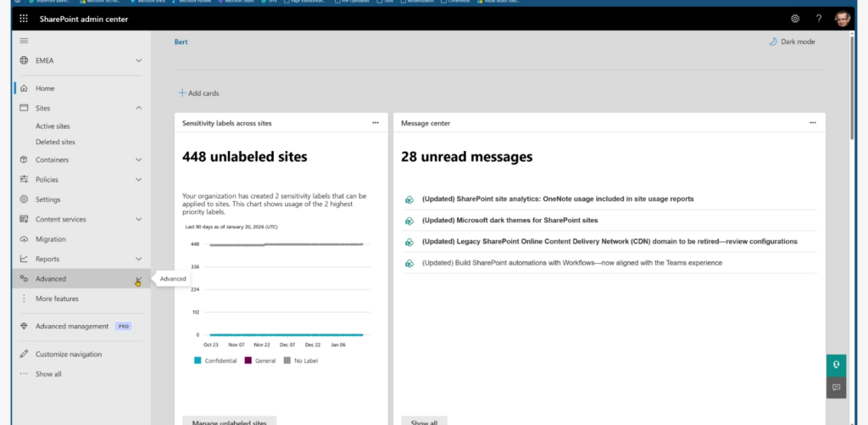Expand the Content services section
The width and height of the screenshot is (868, 425).
138,220
